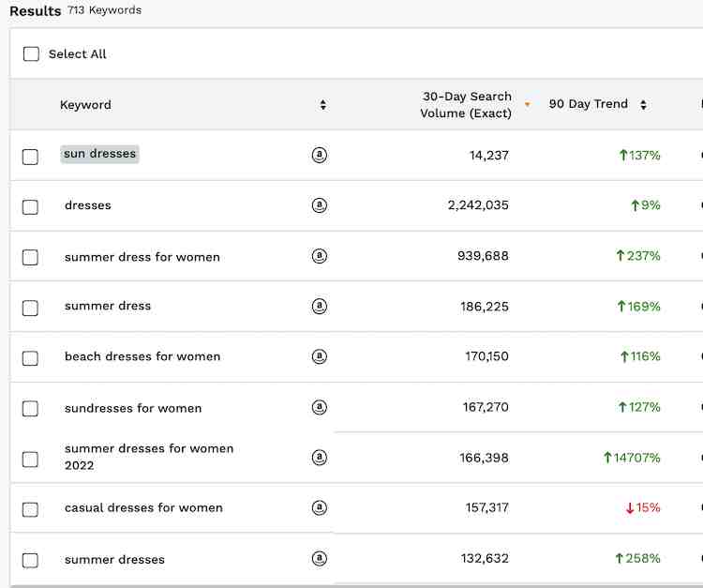Open the highlighted sun dresses keyword
Image resolution: width=703 pixels, height=588 pixels.
pyautogui.click(x=99, y=154)
